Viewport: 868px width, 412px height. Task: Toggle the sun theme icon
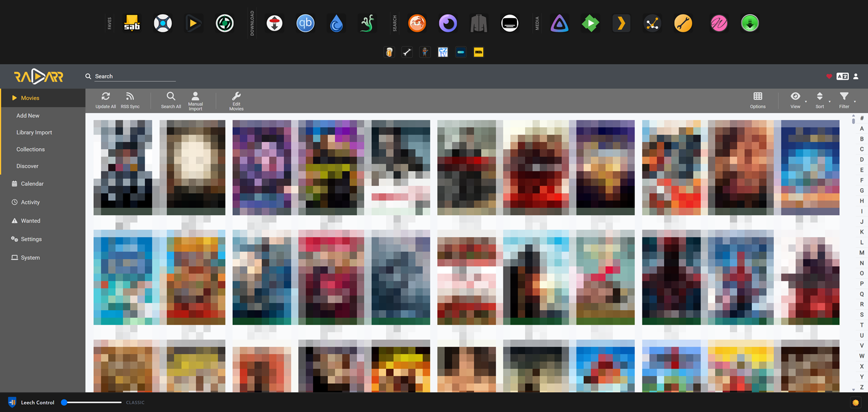856,402
